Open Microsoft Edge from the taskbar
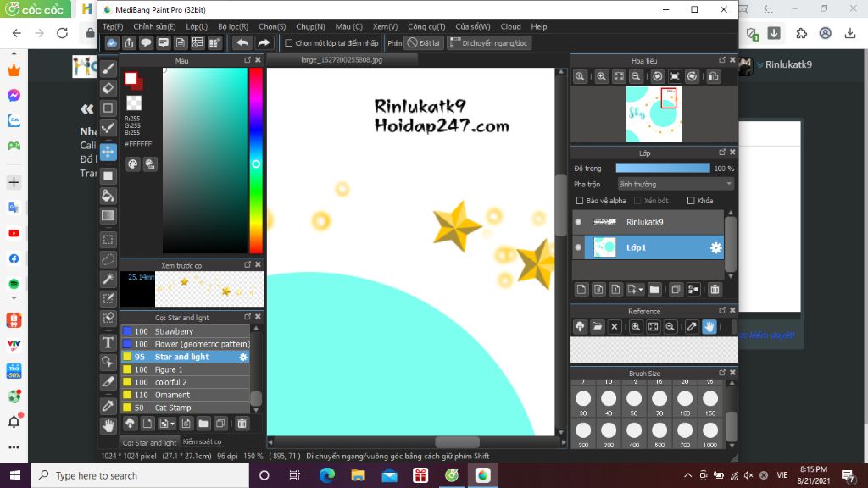 point(327,475)
